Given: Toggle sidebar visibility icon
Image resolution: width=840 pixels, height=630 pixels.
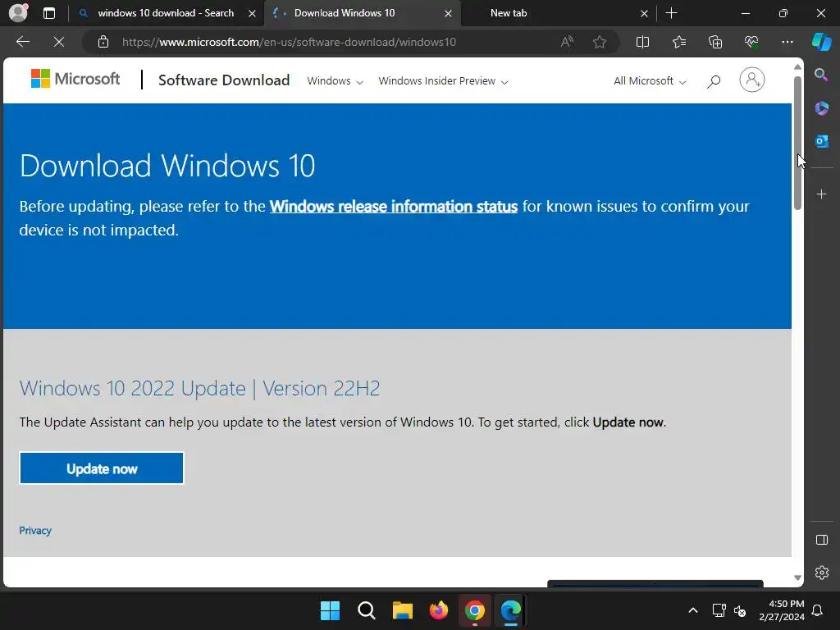Looking at the screenshot, I should click(821, 540).
